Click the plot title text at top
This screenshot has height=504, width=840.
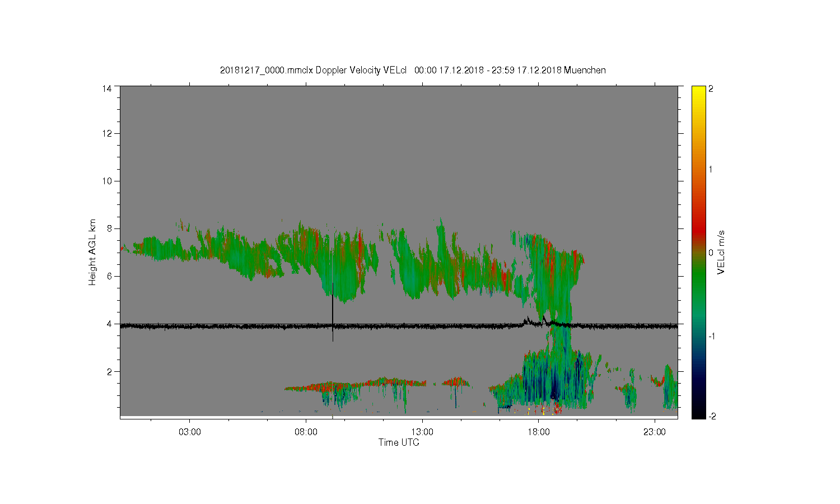pos(413,70)
